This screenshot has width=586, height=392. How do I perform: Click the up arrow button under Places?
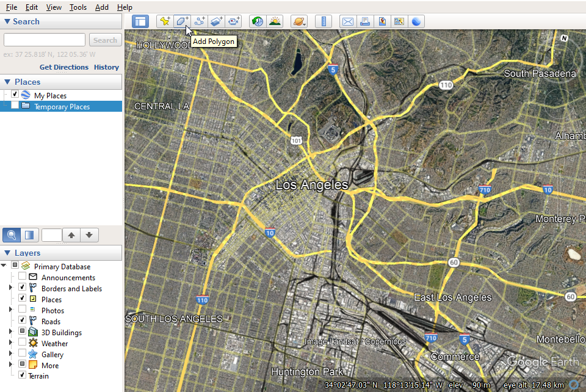pos(71,235)
